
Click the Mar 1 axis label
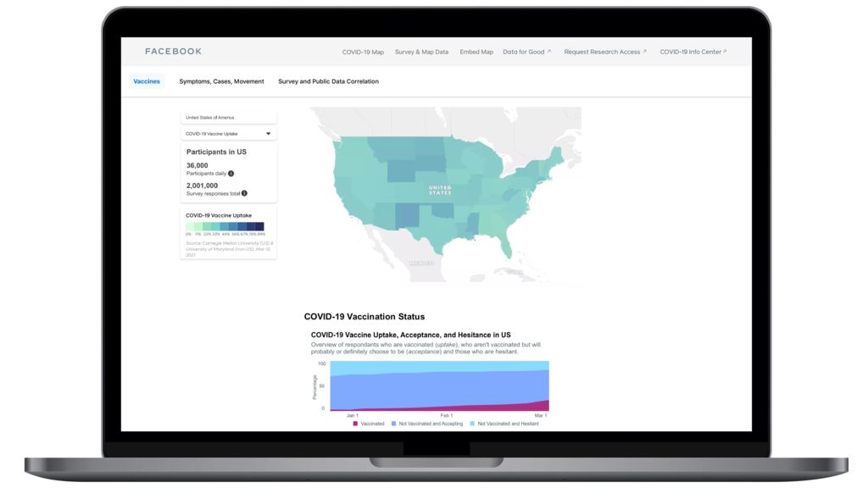tap(541, 415)
